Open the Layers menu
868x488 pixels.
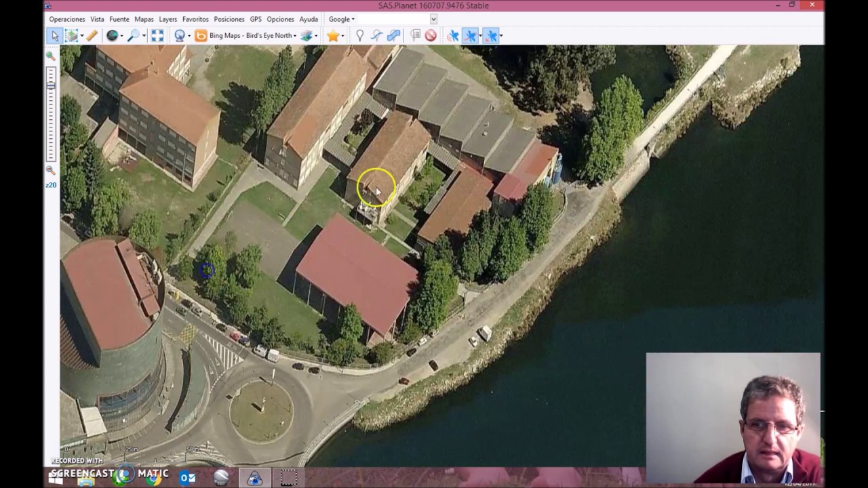[168, 19]
